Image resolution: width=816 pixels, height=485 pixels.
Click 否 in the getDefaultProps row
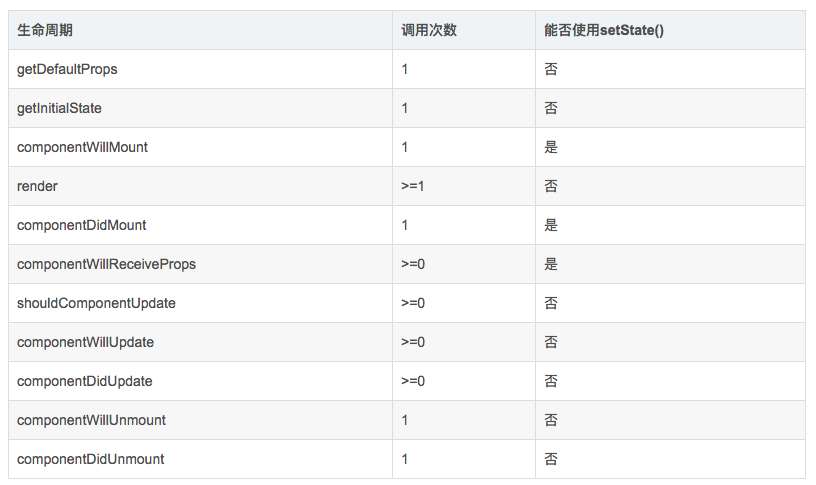pos(551,69)
